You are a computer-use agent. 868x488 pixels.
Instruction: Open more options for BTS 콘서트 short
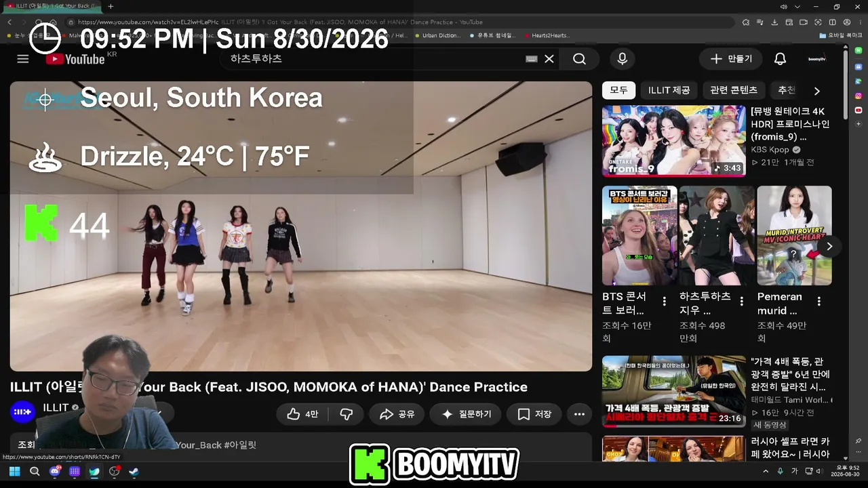pyautogui.click(x=665, y=301)
